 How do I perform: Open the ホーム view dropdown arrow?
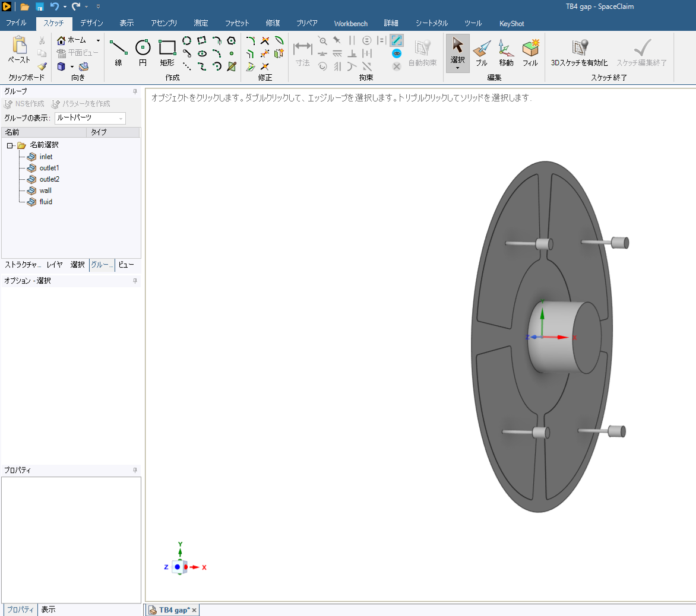[98, 40]
